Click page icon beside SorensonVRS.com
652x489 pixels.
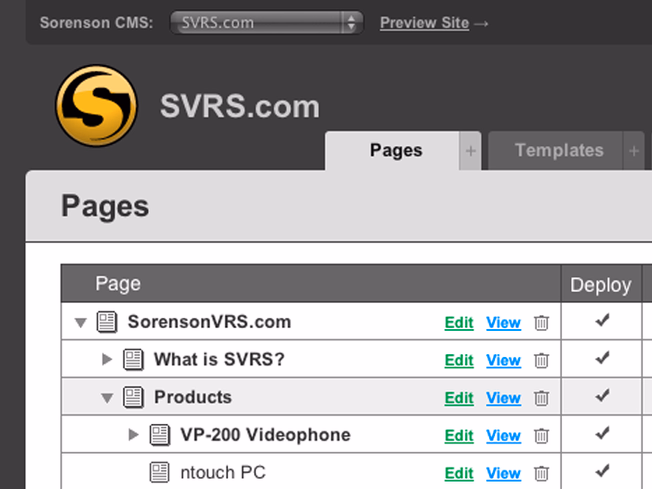point(107,322)
